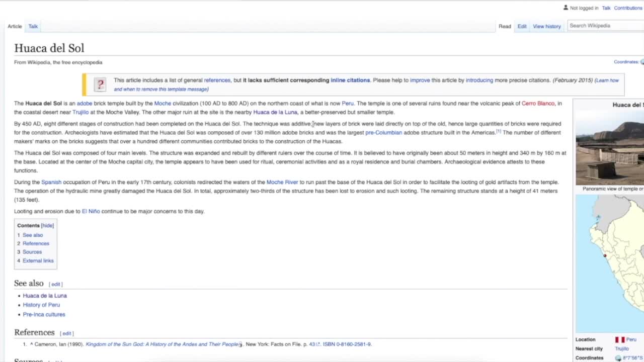
Task: Open Huaca de la Luna in See also
Action: [x=45, y=296]
